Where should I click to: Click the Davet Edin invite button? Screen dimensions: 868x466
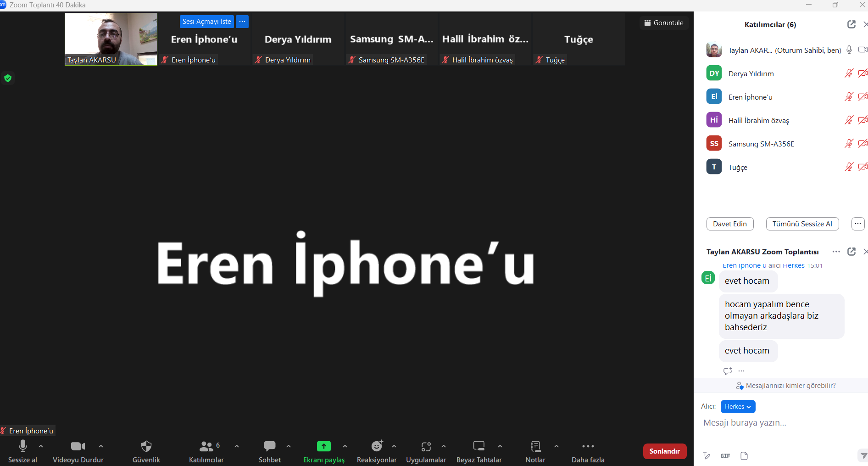coord(730,224)
